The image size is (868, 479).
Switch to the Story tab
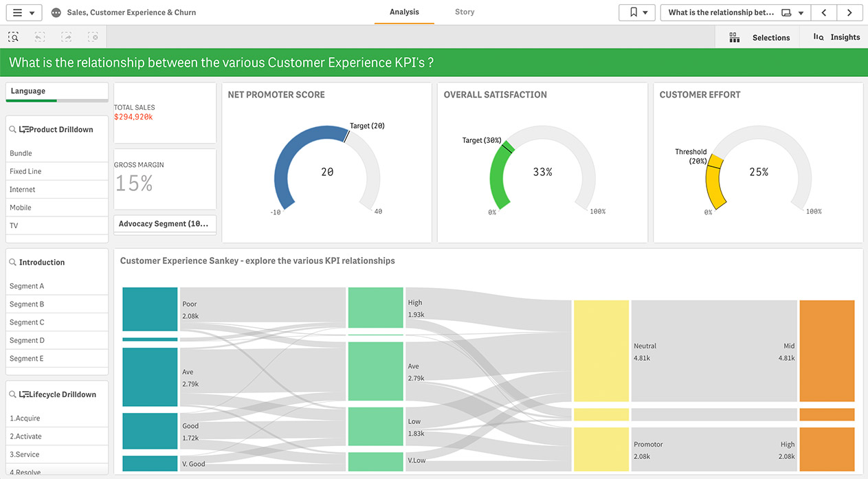(x=464, y=12)
